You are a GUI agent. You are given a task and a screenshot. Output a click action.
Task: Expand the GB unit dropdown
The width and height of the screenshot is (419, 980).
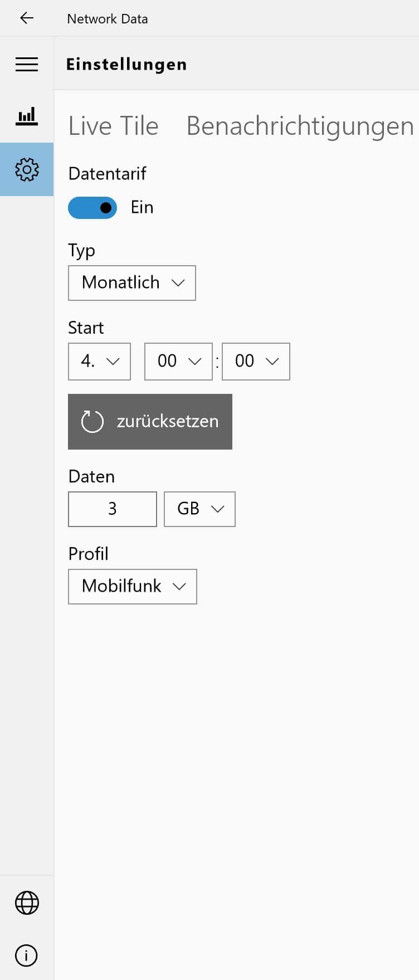pyautogui.click(x=199, y=509)
